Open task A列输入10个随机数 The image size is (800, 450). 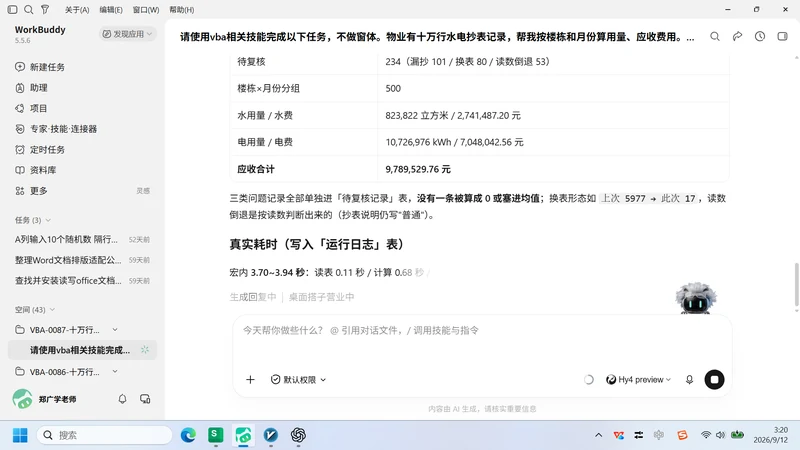click(x=82, y=239)
